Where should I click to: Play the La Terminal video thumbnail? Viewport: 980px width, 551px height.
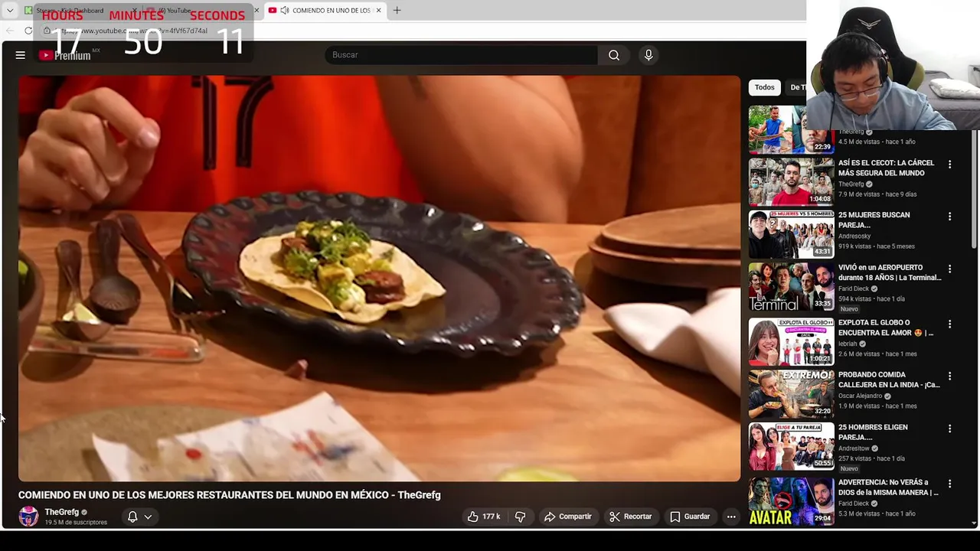pyautogui.click(x=791, y=286)
